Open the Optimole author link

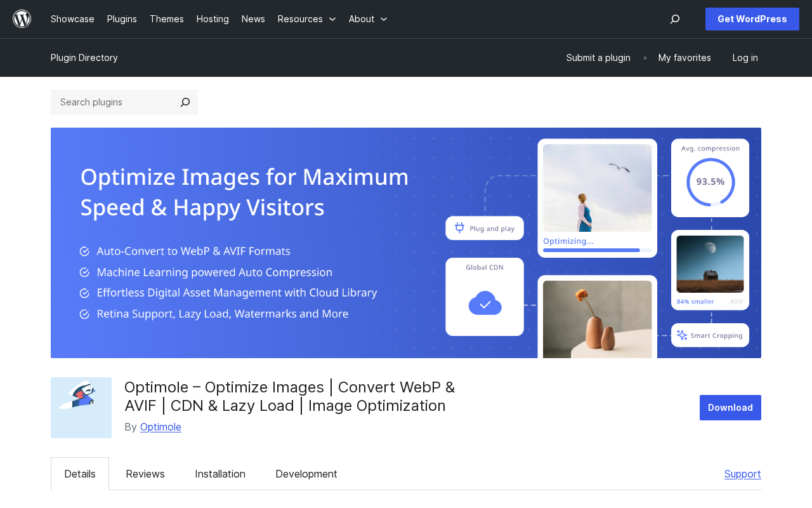[160, 427]
